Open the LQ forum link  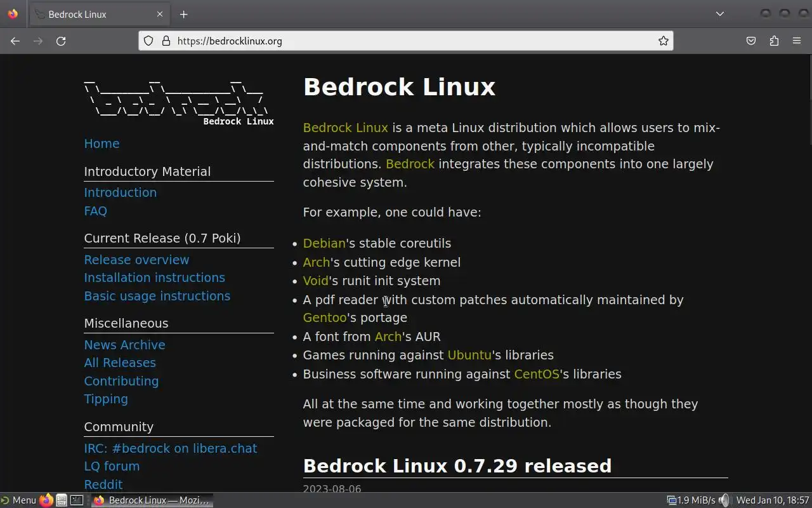[x=112, y=466]
